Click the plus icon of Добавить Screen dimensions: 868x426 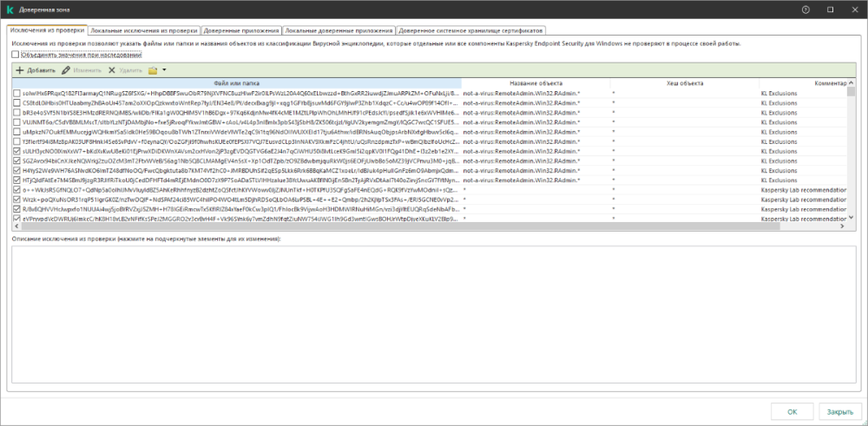click(x=19, y=71)
